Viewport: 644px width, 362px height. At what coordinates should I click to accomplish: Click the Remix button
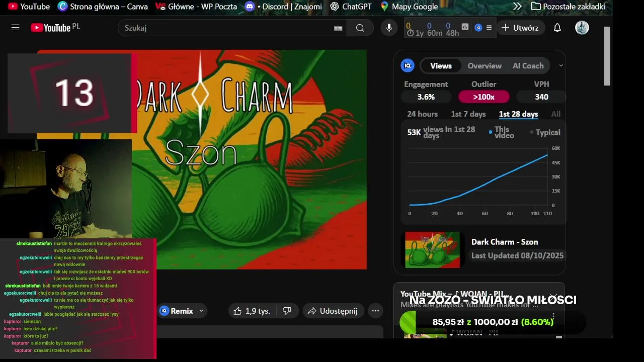[x=177, y=311]
